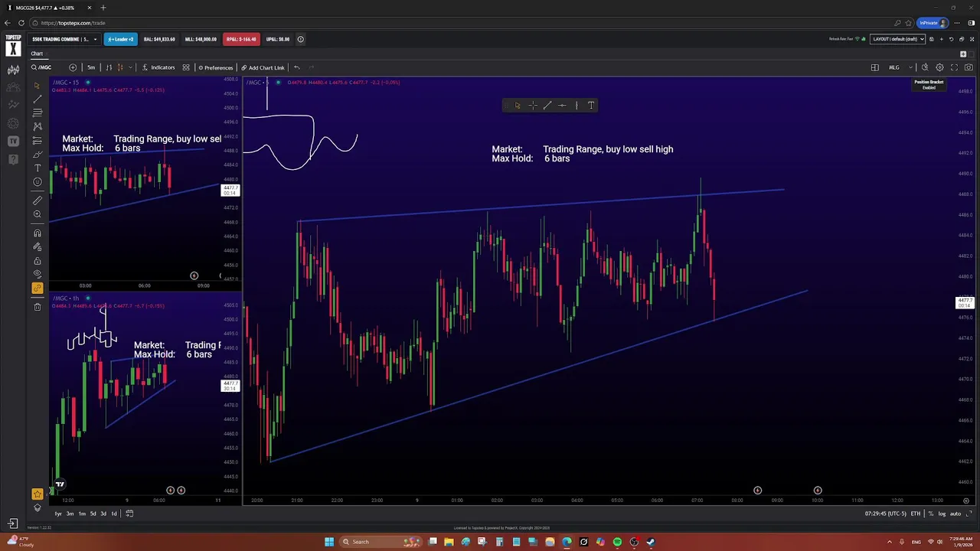Viewport: 980px width, 551px height.
Task: Select the horizontal line tool in floating toolbar
Action: (562, 106)
